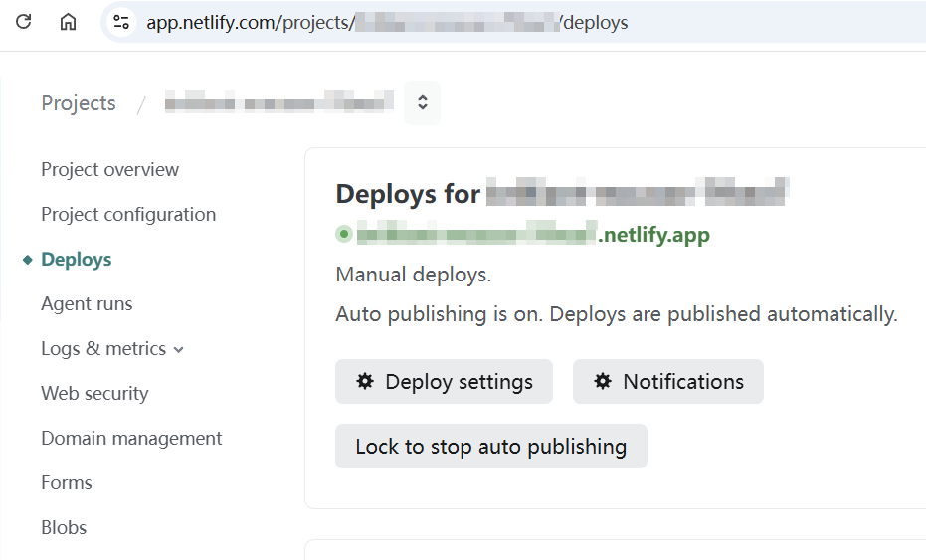Viewport: 926px width, 560px height.
Task: Click Lock to stop auto publishing button
Action: (490, 446)
